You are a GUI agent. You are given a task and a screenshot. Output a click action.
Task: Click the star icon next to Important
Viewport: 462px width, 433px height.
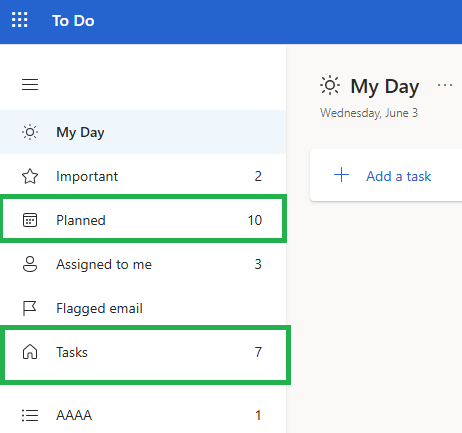click(x=30, y=176)
